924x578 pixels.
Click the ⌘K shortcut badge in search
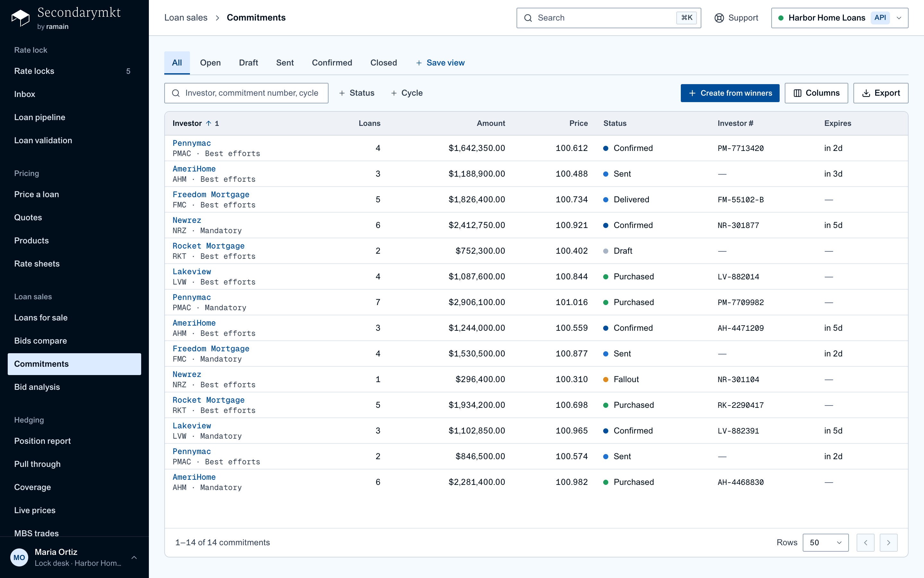point(687,18)
